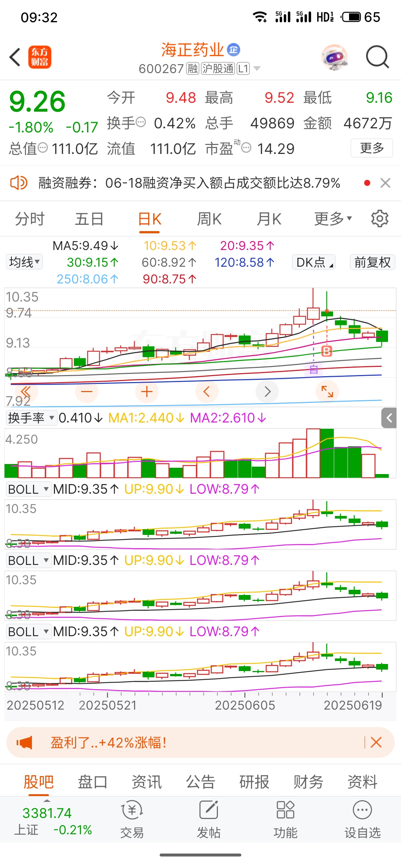Open the second BOLL indicator dropdown
The width and height of the screenshot is (401, 868).
click(29, 560)
